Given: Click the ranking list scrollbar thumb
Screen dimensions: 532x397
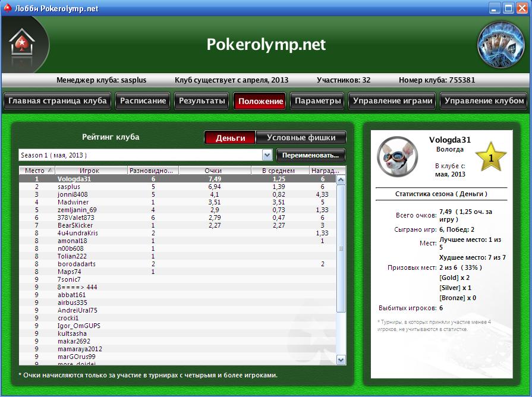Looking at the screenshot, I should (x=341, y=248).
